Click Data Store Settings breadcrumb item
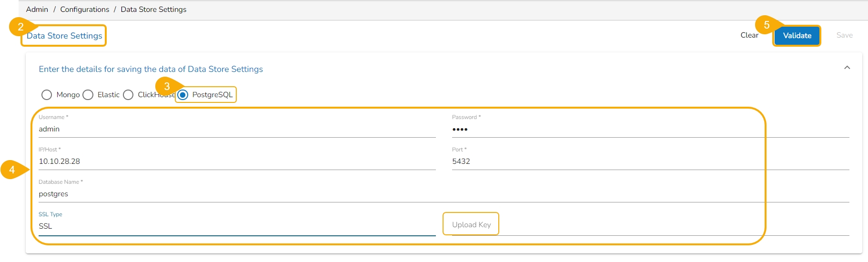868x262 pixels. click(153, 10)
